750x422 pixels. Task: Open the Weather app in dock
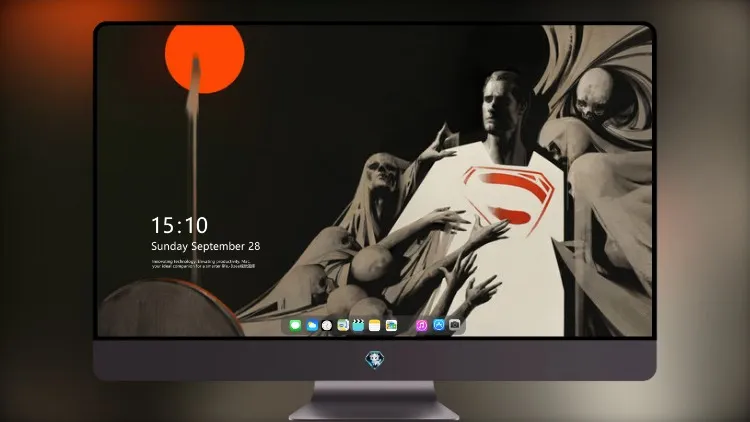[x=312, y=325]
